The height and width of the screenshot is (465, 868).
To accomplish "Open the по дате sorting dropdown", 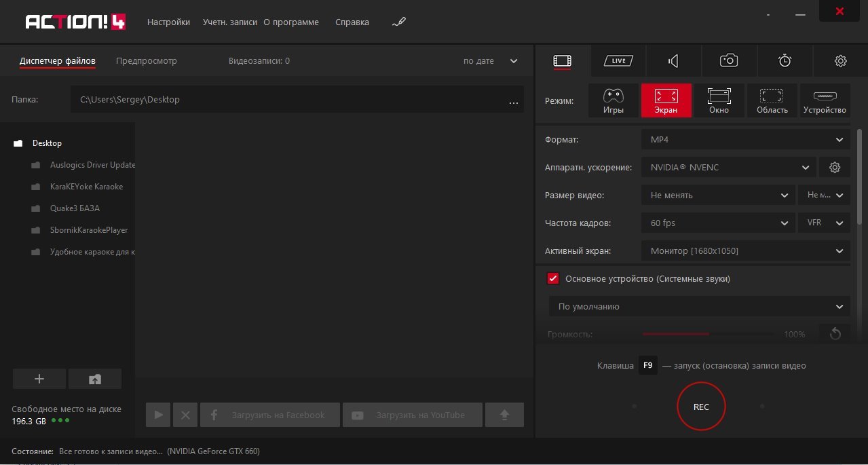I will tap(491, 61).
